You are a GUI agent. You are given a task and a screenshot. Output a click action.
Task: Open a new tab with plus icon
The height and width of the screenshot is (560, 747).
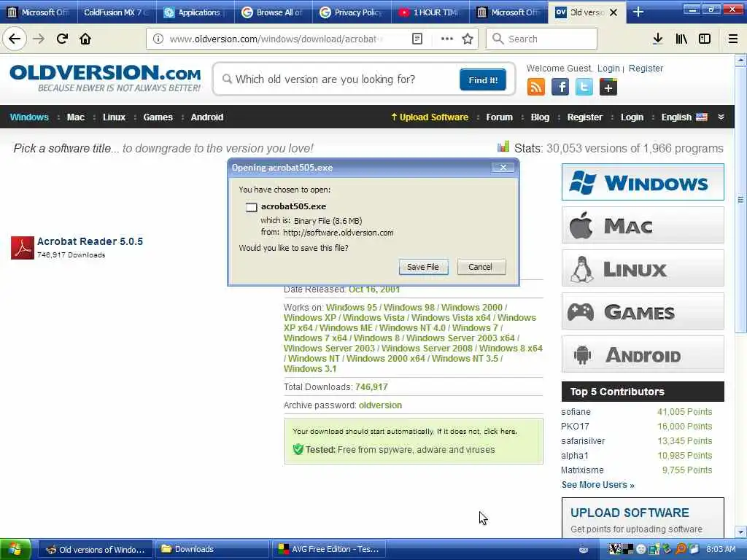638,12
